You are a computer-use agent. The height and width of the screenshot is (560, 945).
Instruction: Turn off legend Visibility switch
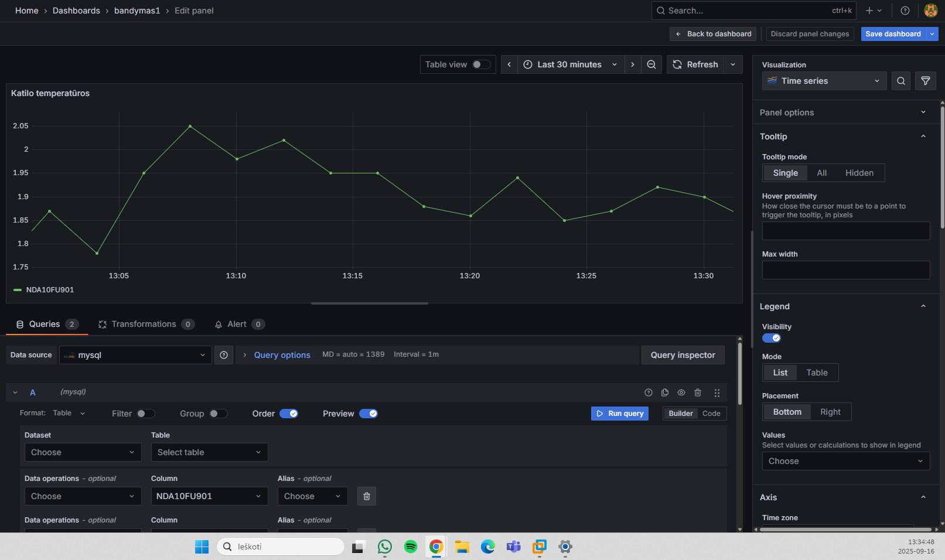[x=772, y=338]
